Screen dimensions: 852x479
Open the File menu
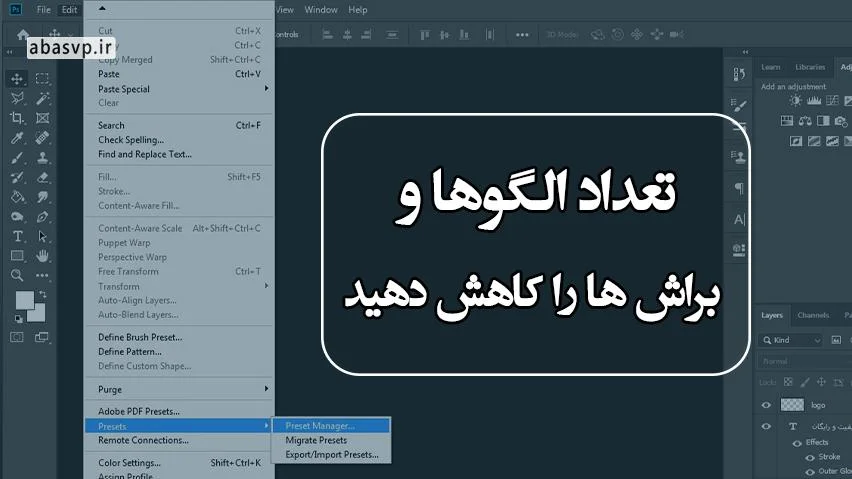point(43,10)
